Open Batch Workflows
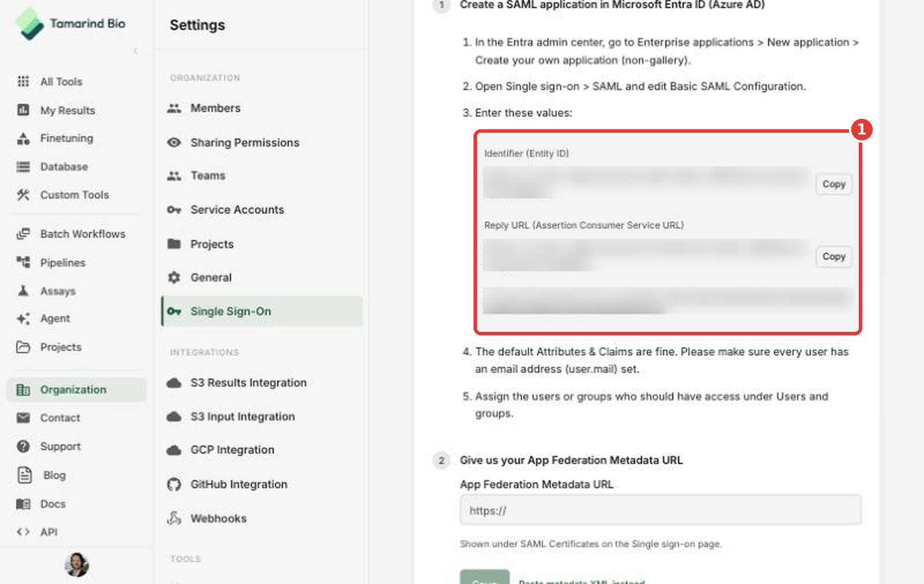This screenshot has width=924, height=584. pyautogui.click(x=83, y=234)
